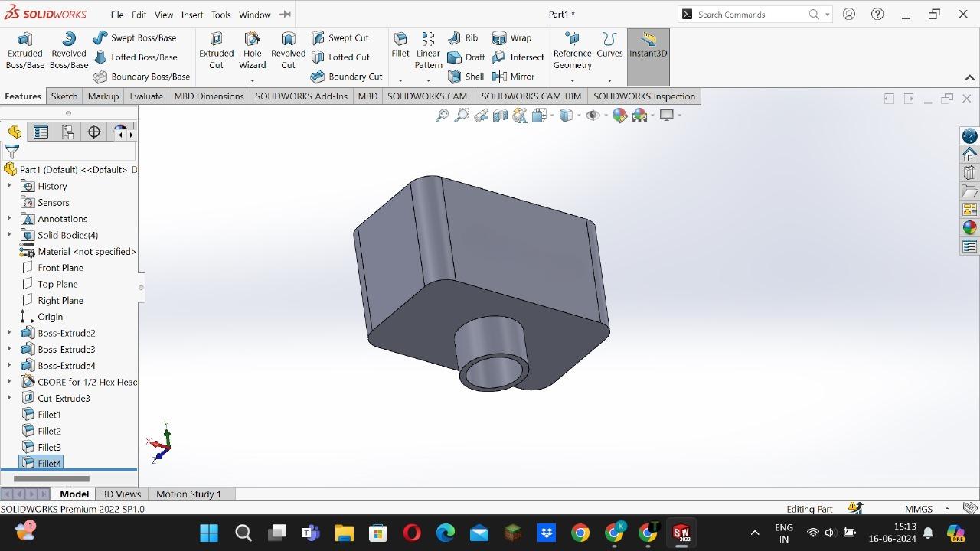Image resolution: width=980 pixels, height=551 pixels.
Task: Switch to the Sketch tab
Action: 64,96
